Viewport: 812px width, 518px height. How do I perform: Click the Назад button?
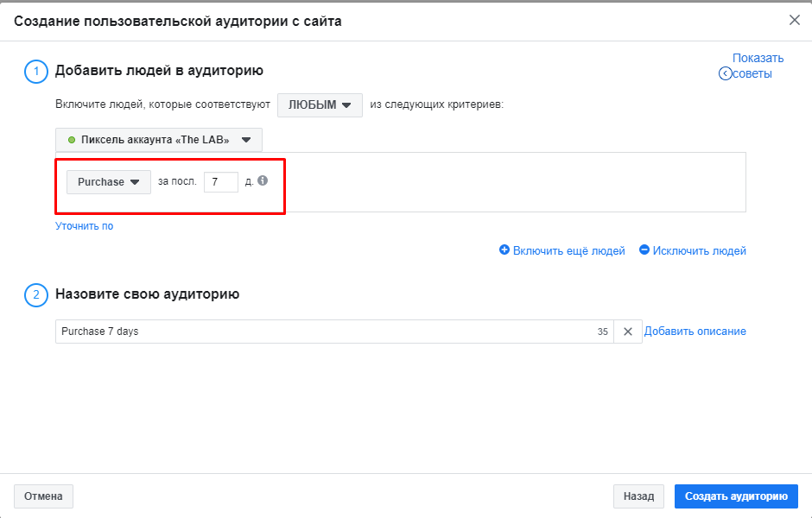[638, 496]
